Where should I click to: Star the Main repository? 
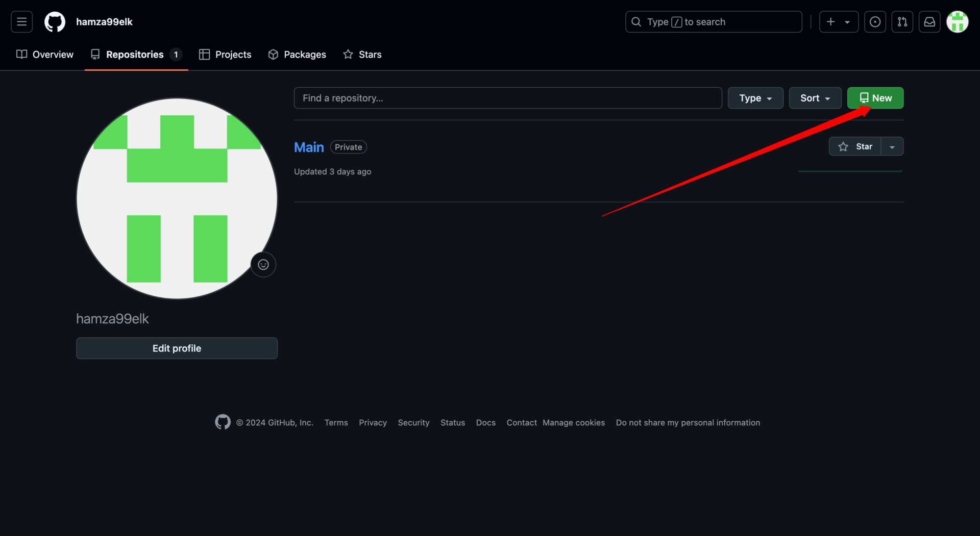point(855,146)
